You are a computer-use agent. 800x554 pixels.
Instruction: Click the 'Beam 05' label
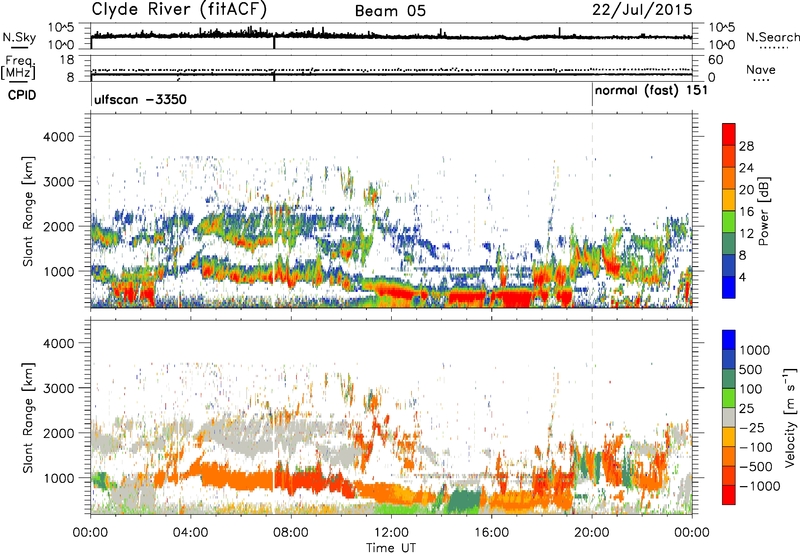pyautogui.click(x=390, y=11)
